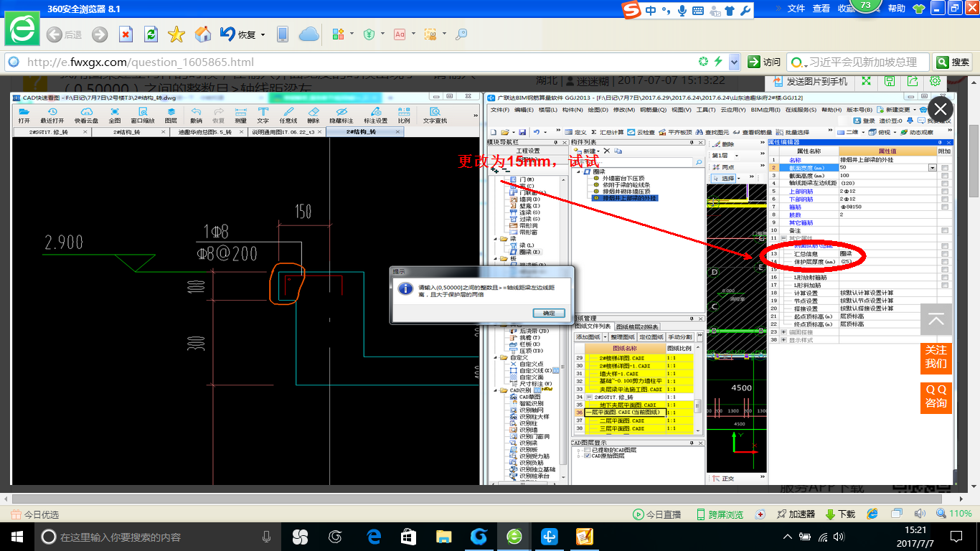This screenshot has height=551, width=980.
Task: Check 附加 box for 箍筋 row
Action: pos(945,207)
